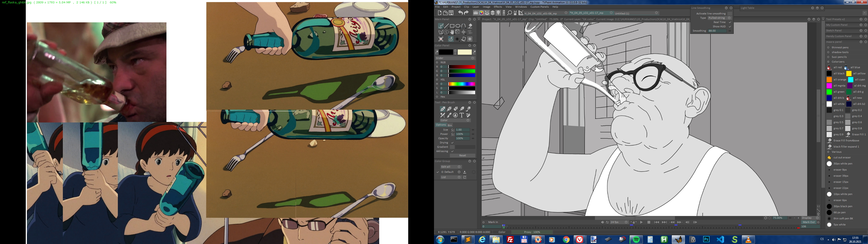Open the Color mode dropdown in Tool panel
This screenshot has width=868, height=244.
[455, 120]
